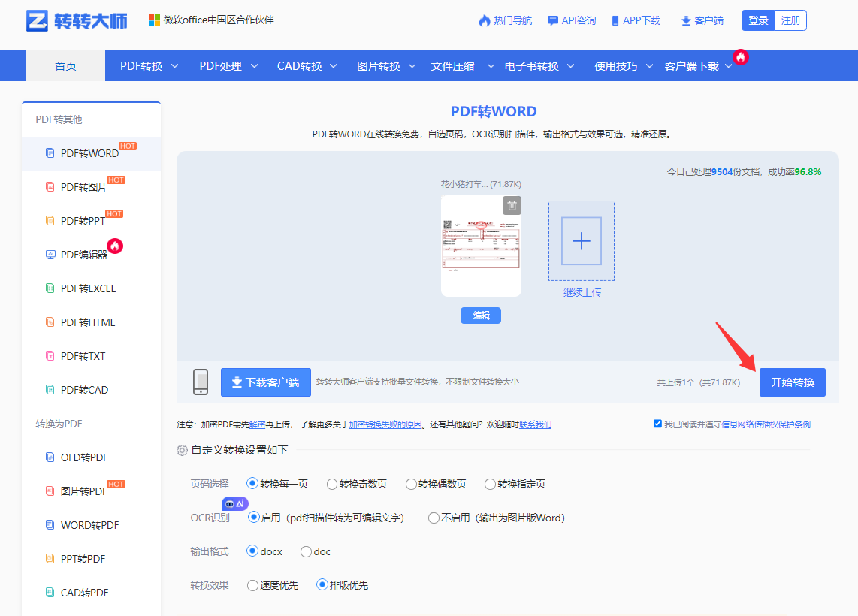Click the chat icon beside API咨询
Screen dimensions: 858x616
pos(553,21)
